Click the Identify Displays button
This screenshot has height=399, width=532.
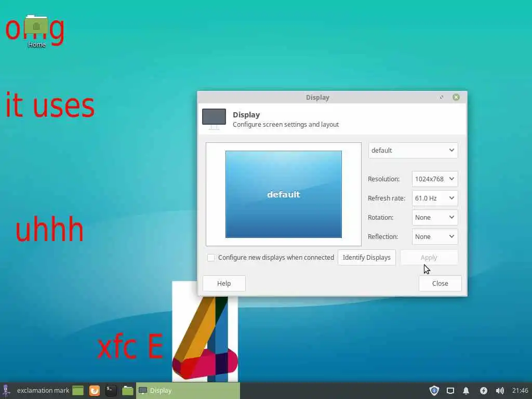point(366,258)
